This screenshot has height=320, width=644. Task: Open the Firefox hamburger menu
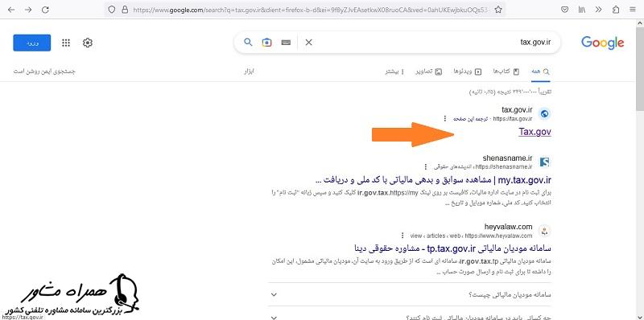[632, 10]
